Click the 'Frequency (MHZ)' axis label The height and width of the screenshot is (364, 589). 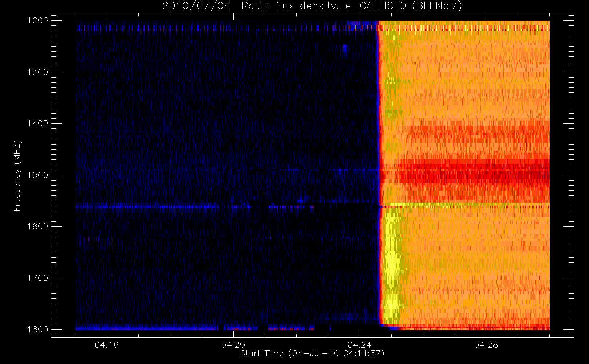tap(17, 175)
